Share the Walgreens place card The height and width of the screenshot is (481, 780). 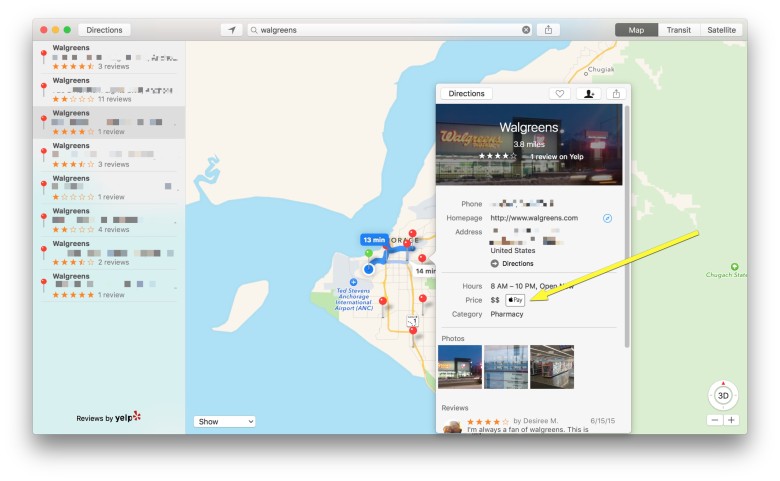(x=616, y=94)
